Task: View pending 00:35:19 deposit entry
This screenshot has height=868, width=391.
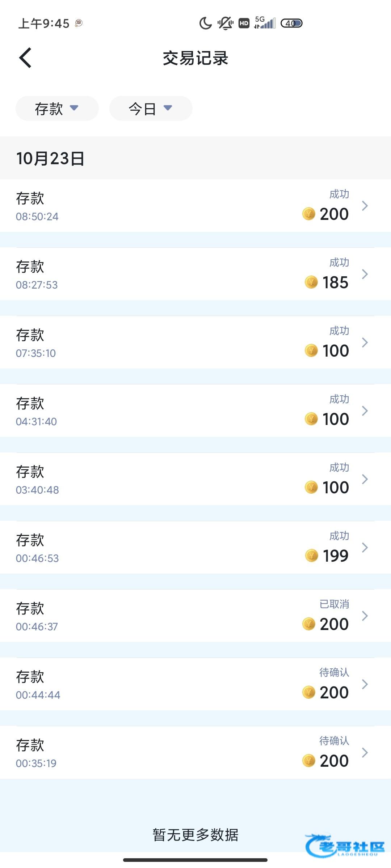Action: (195, 753)
